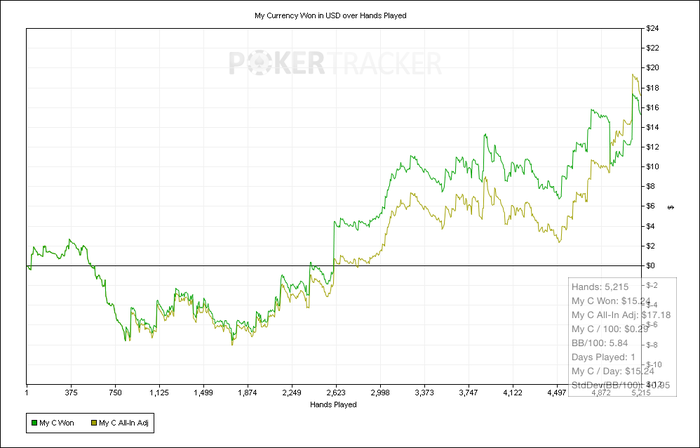Click the $12 y-axis label
Image resolution: width=700 pixels, height=448 pixels.
653,147
